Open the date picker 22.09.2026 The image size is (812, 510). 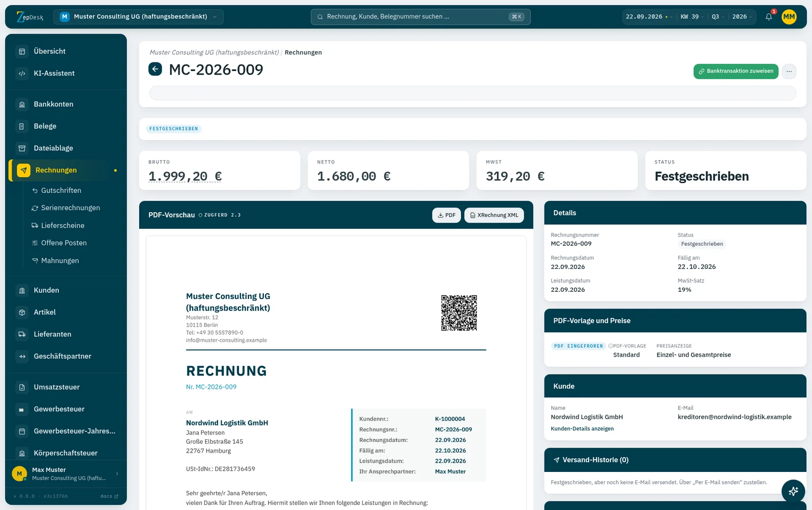coord(649,17)
